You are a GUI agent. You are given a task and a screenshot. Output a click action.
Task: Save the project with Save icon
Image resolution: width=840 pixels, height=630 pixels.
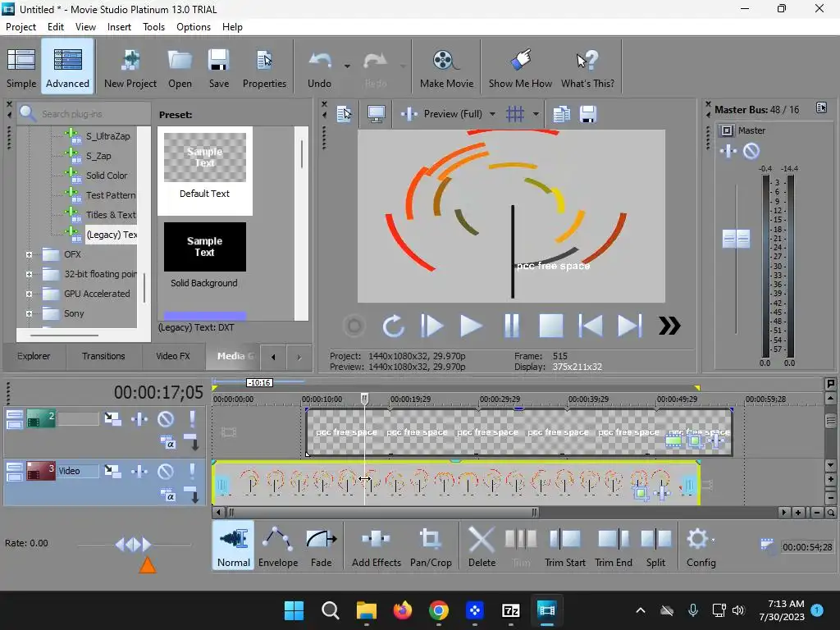pos(218,67)
